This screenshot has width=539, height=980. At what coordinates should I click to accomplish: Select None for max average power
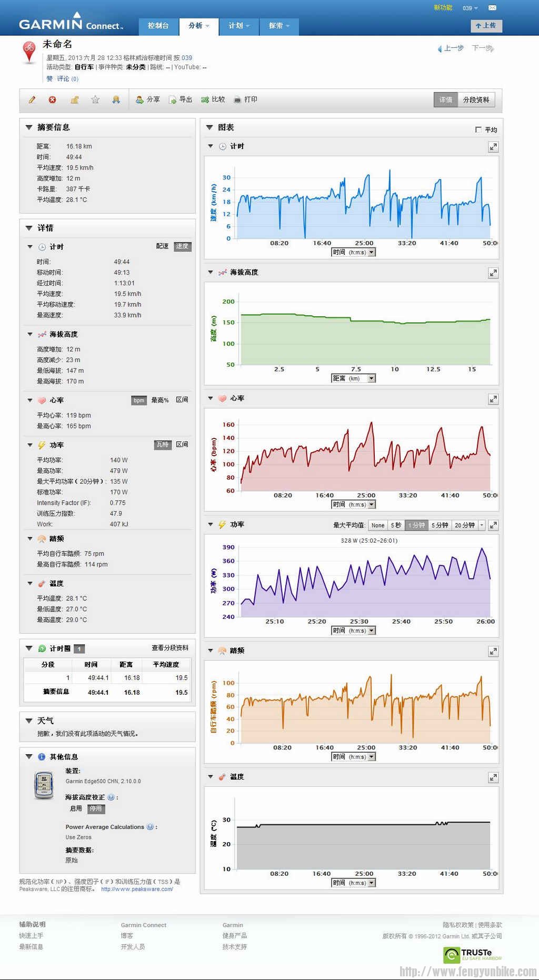pyautogui.click(x=378, y=525)
